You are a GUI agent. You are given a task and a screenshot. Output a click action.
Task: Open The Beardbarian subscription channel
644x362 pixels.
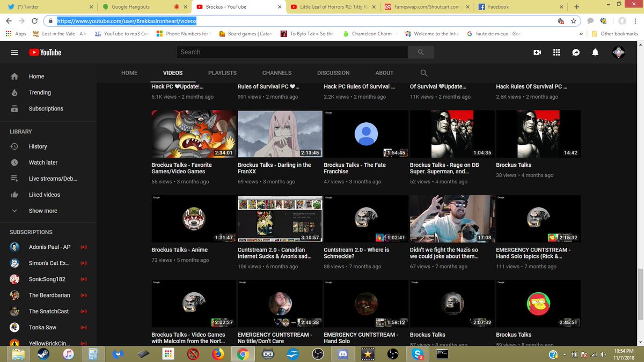click(x=48, y=295)
